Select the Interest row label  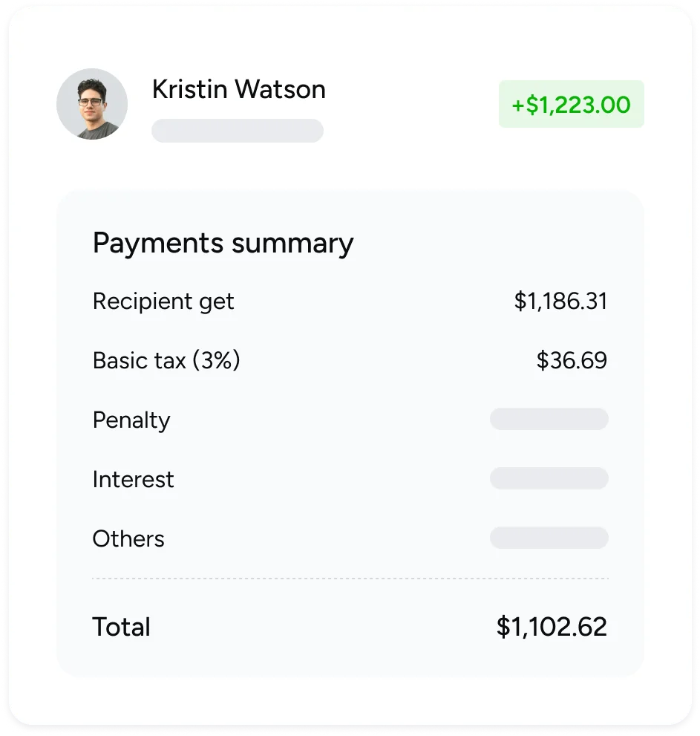pyautogui.click(x=133, y=480)
